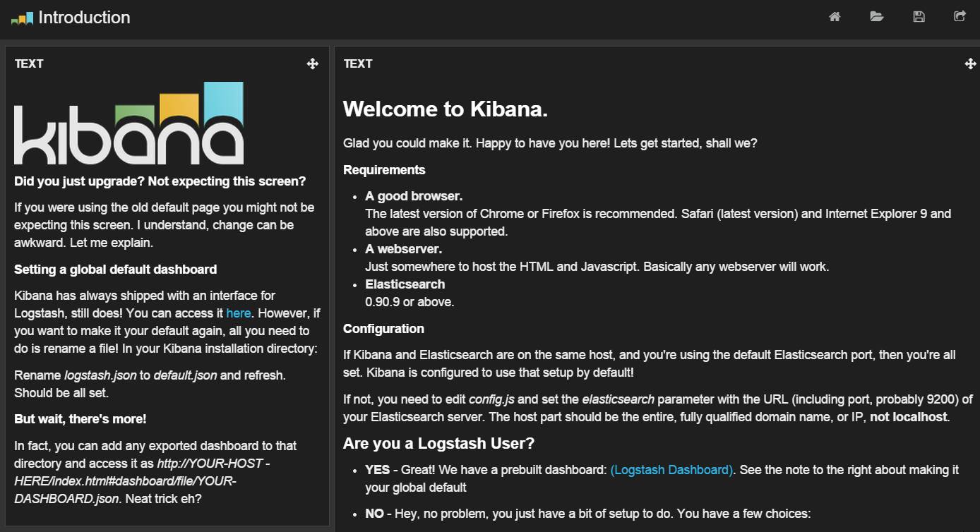980x532 pixels.
Task: Click the 'A good browser.' list item
Action: [x=414, y=195]
